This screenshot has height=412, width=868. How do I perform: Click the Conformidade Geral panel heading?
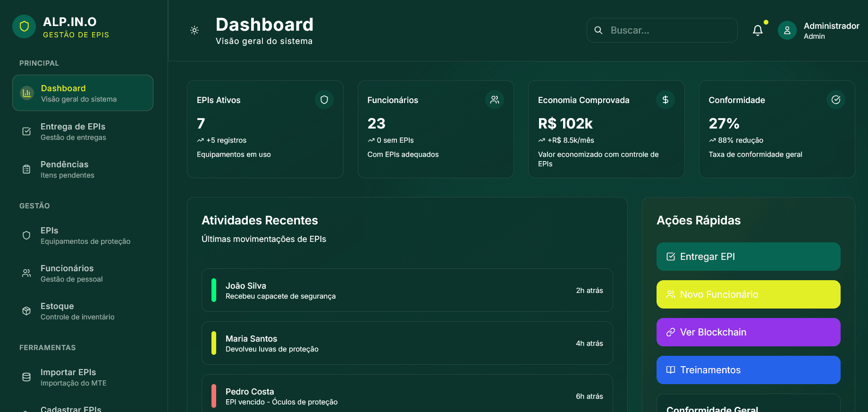tap(712, 409)
